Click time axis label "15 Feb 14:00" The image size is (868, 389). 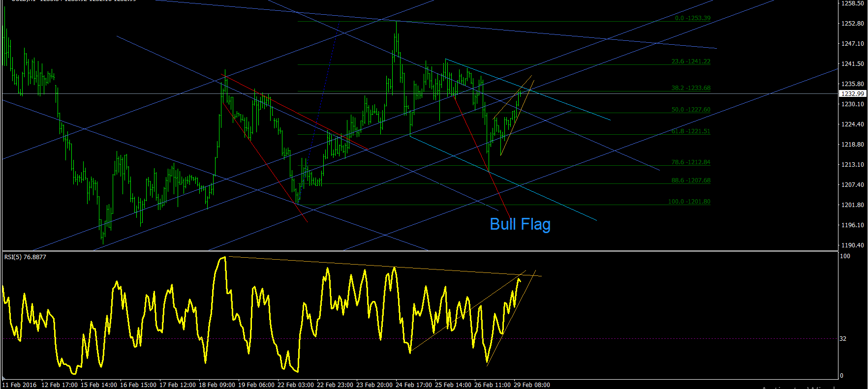click(99, 385)
